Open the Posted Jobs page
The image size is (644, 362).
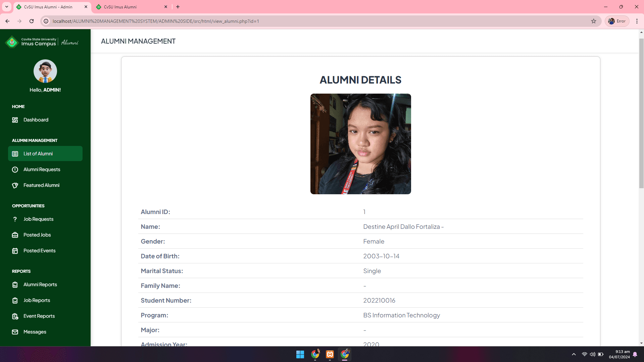[37, 235]
